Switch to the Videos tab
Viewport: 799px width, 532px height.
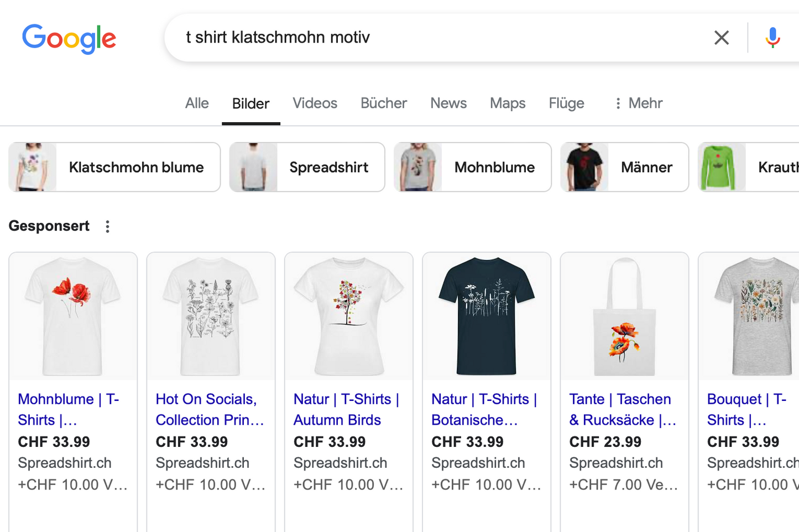pos(315,103)
